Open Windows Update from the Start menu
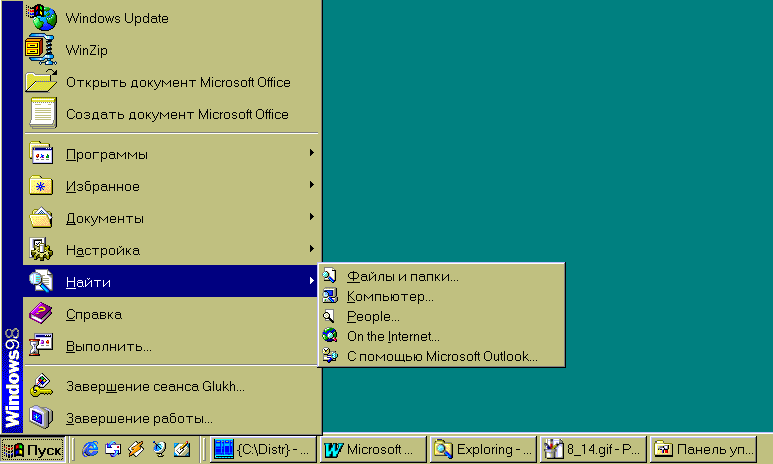This screenshot has height=464, width=773. (x=171, y=18)
